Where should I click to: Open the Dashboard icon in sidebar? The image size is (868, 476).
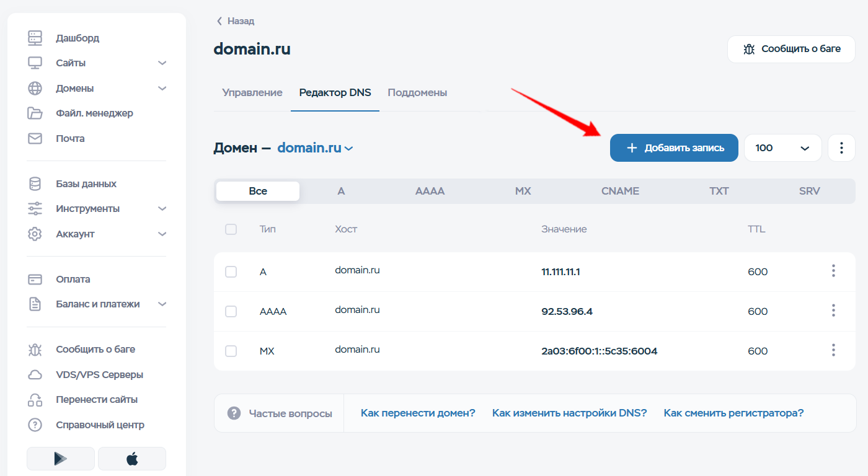tap(35, 38)
